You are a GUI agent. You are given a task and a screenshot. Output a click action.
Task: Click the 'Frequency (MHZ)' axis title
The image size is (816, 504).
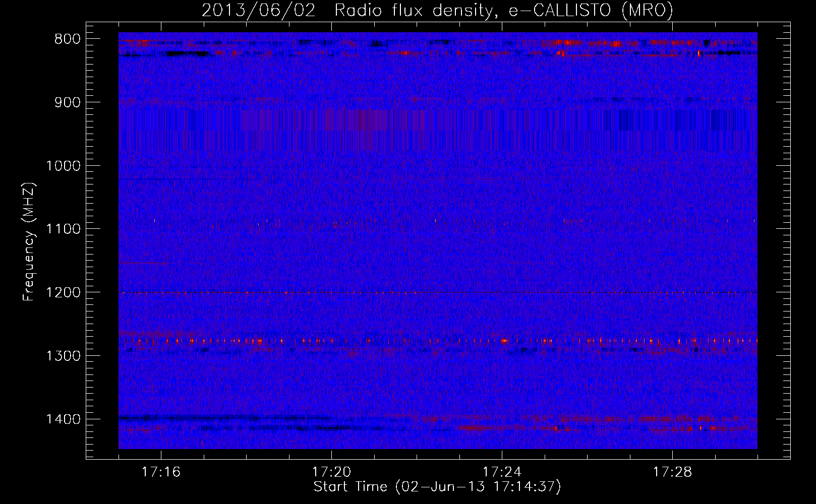coord(29,242)
